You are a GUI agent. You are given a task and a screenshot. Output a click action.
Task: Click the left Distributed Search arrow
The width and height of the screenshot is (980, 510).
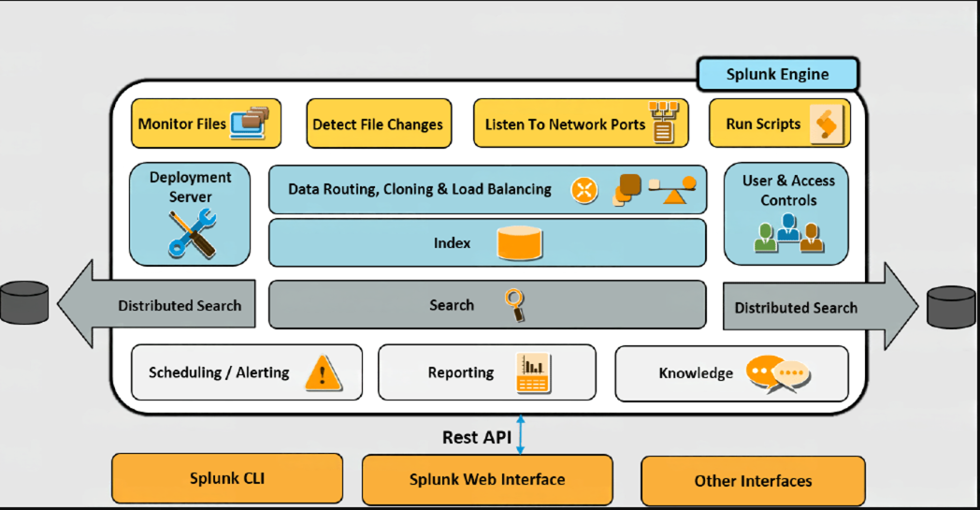tap(159, 305)
